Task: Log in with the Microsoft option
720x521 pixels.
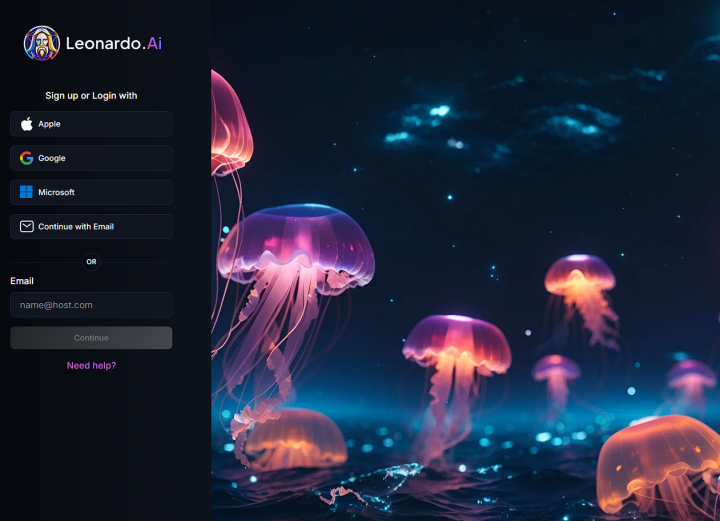Action: pos(91,192)
